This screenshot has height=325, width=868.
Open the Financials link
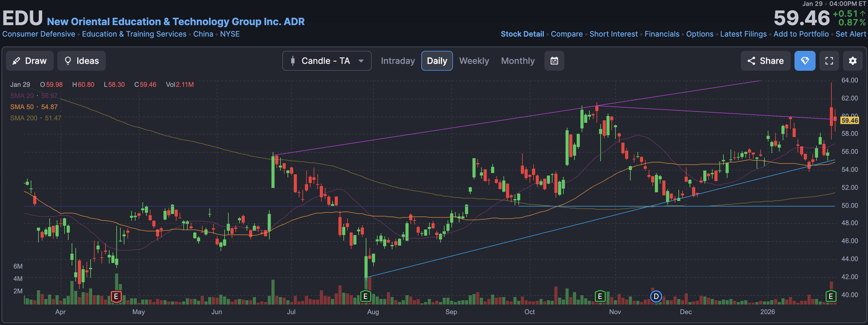pyautogui.click(x=662, y=34)
